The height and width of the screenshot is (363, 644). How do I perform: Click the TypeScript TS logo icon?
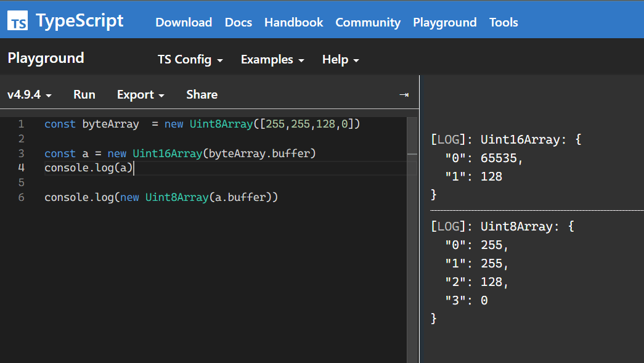point(18,20)
